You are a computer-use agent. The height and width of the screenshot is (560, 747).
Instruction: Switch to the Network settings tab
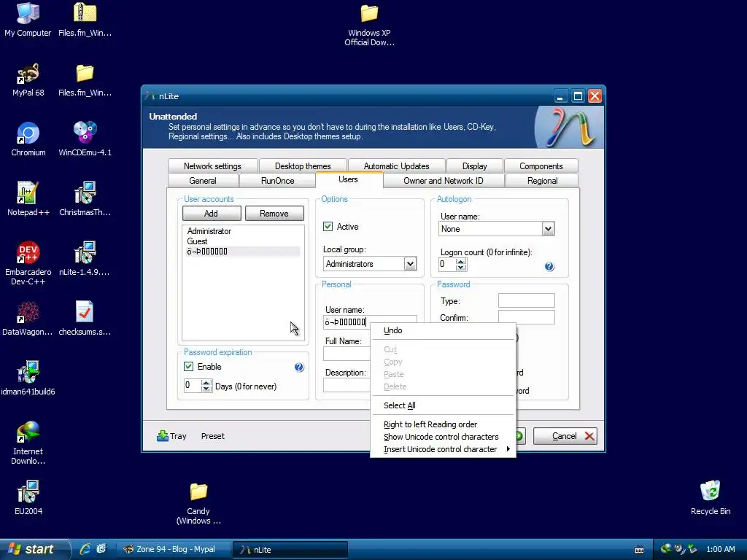[x=212, y=166]
